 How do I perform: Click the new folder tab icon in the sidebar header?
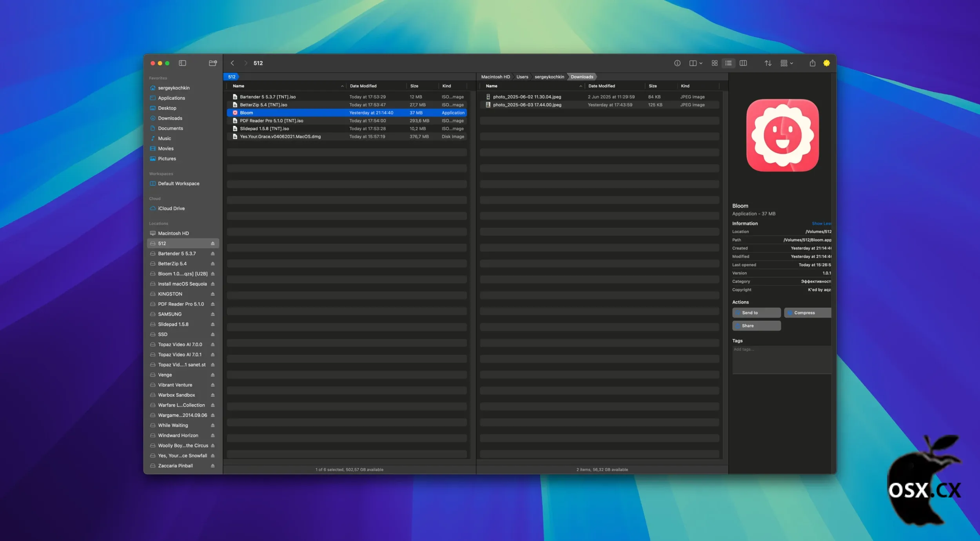coord(213,63)
